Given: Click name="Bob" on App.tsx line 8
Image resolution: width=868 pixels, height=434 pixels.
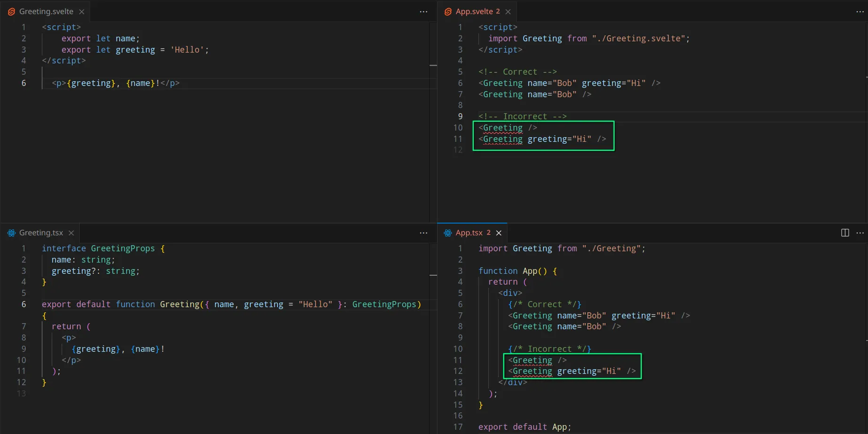Looking at the screenshot, I should point(582,326).
